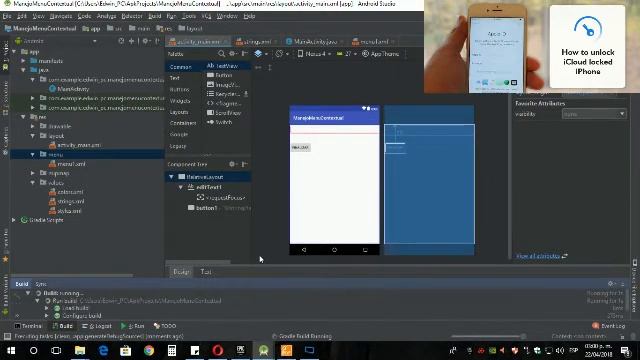Collapse the RelativeLayout component node
The height and width of the screenshot is (360, 640).
[x=171, y=177]
